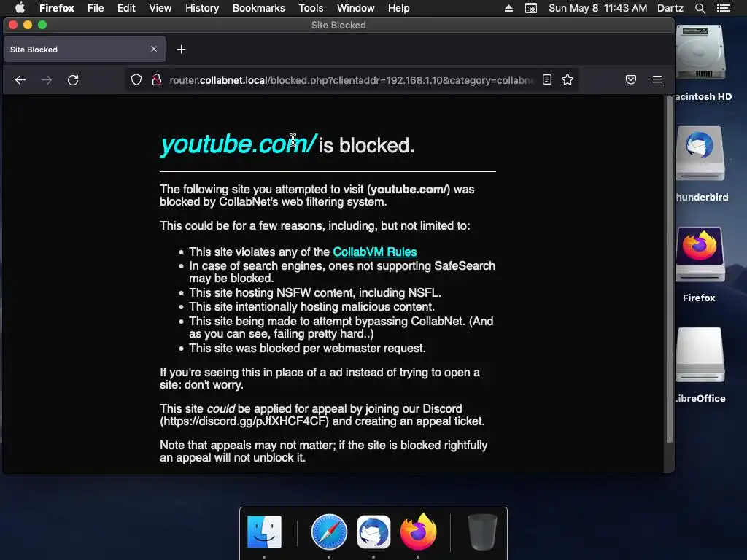
Task: Click the date and time display
Action: tap(598, 8)
